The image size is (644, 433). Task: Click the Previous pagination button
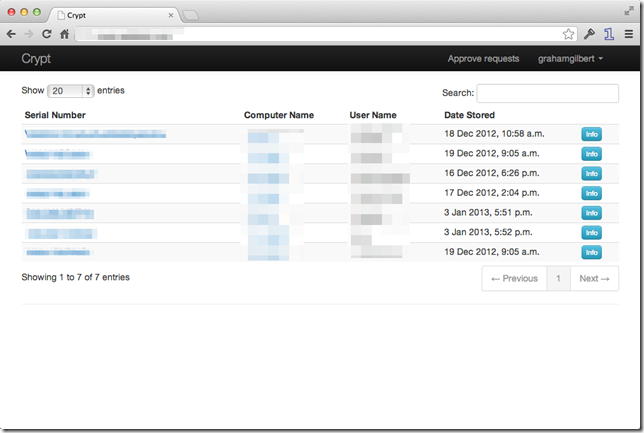(514, 279)
